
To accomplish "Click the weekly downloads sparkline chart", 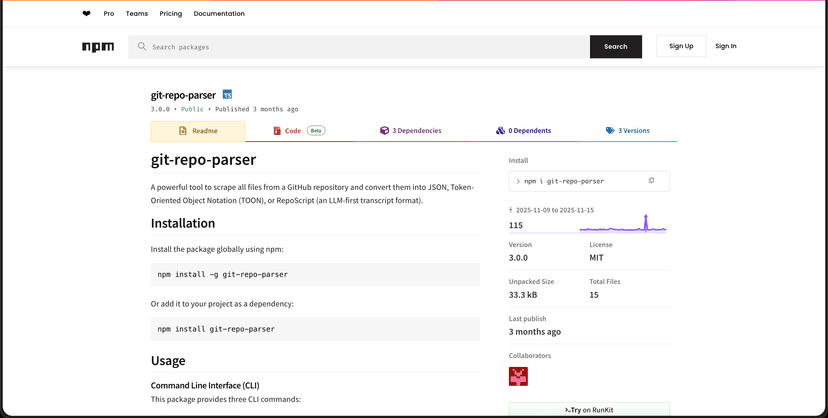I will click(x=623, y=223).
